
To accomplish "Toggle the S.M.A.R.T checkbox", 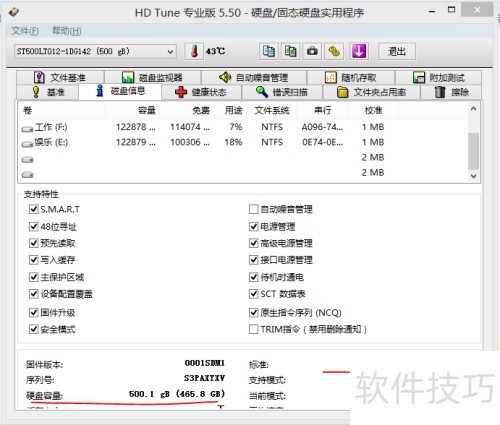I will click(x=33, y=209).
